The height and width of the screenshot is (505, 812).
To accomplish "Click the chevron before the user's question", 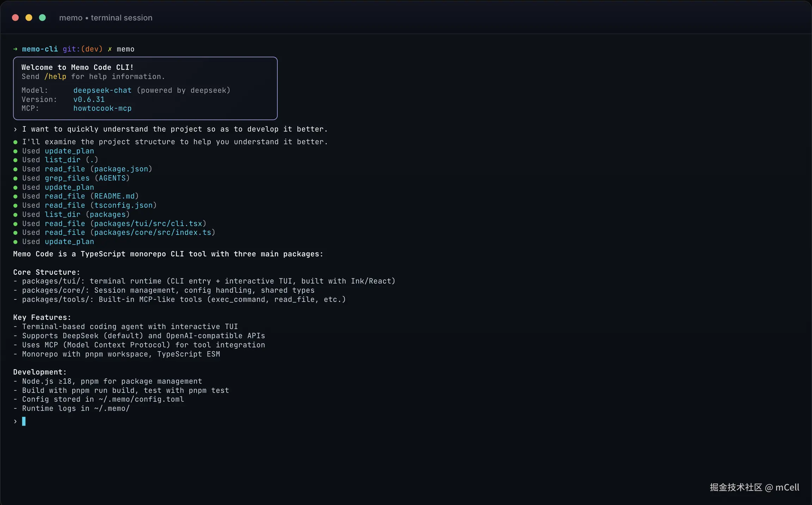I will [x=15, y=129].
